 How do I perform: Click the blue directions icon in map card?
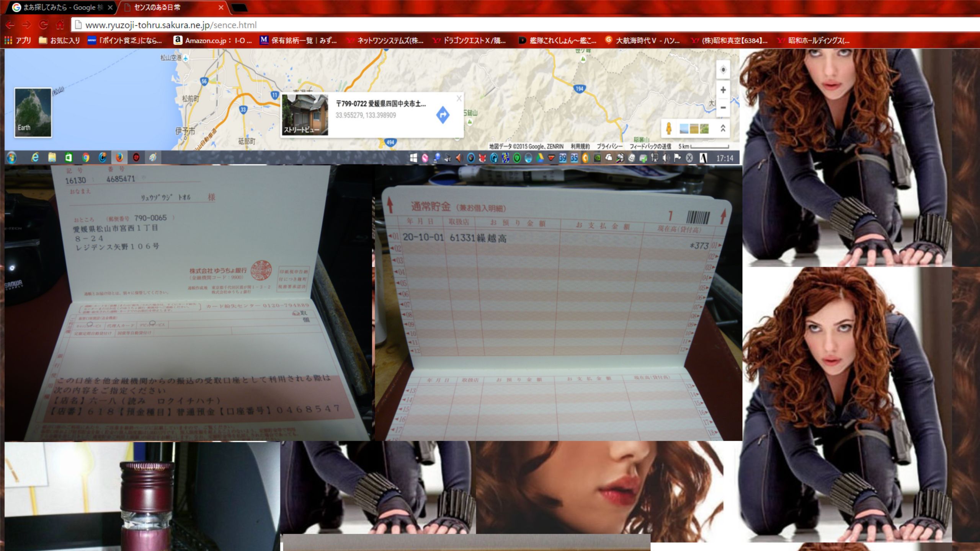click(x=443, y=115)
